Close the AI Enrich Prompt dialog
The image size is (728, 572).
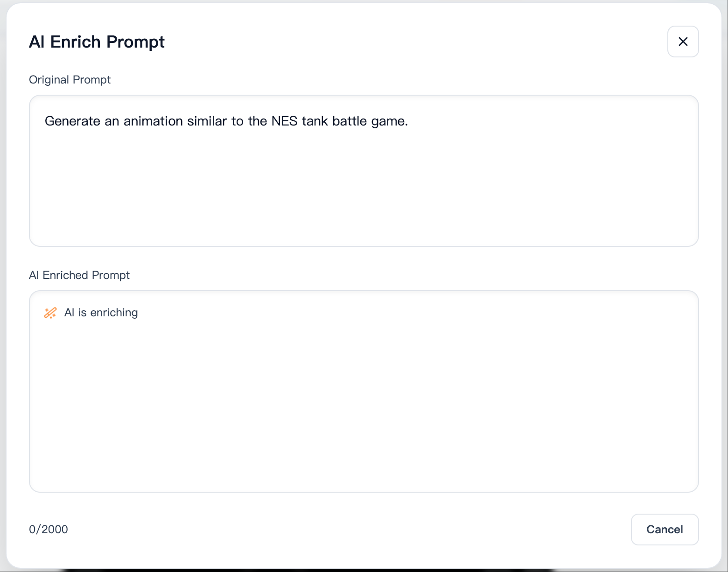683,42
